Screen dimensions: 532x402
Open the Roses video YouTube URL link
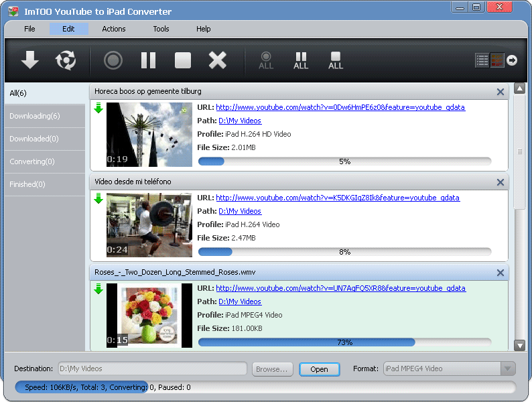tap(340, 288)
